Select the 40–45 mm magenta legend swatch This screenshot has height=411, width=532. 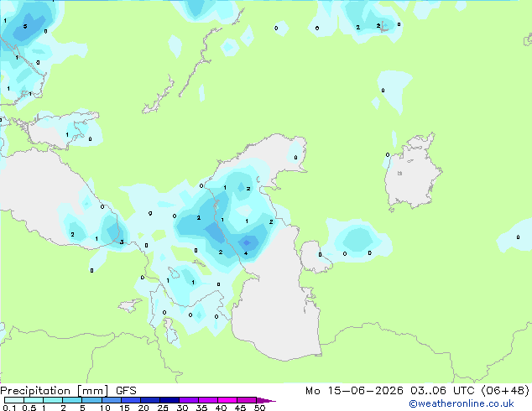pos(227,400)
